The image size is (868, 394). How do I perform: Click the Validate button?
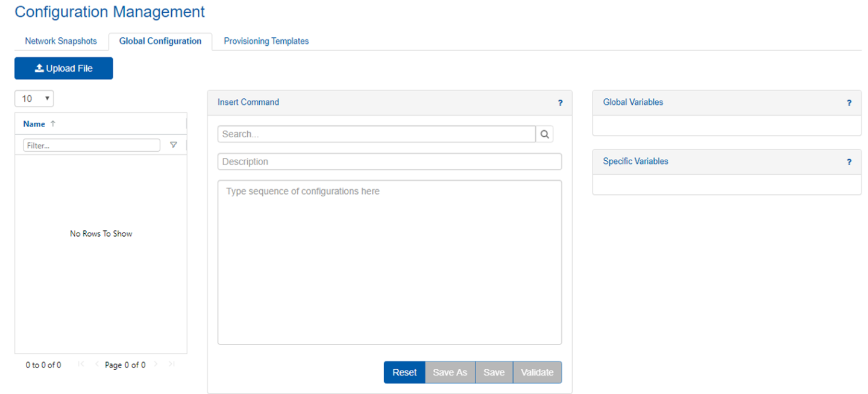(537, 372)
